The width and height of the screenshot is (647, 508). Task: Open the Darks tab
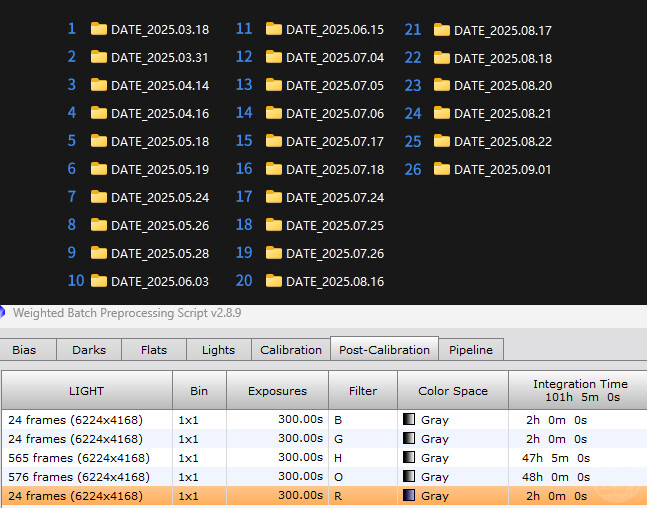[89, 350]
